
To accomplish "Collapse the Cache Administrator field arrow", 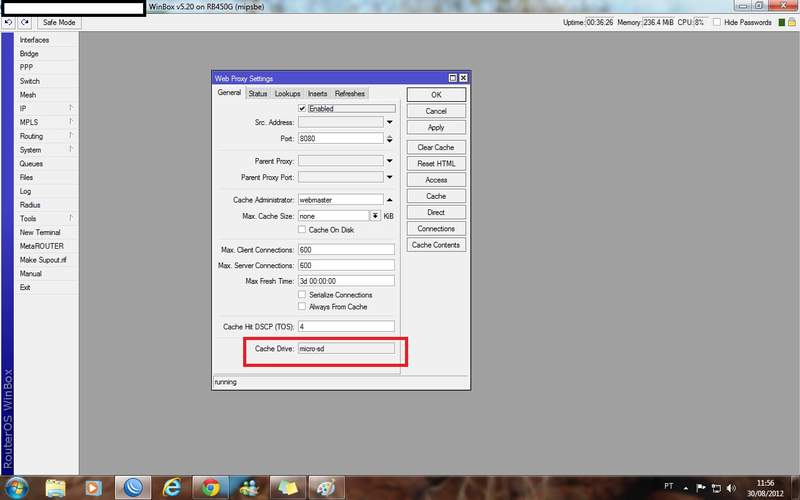I will click(x=389, y=199).
